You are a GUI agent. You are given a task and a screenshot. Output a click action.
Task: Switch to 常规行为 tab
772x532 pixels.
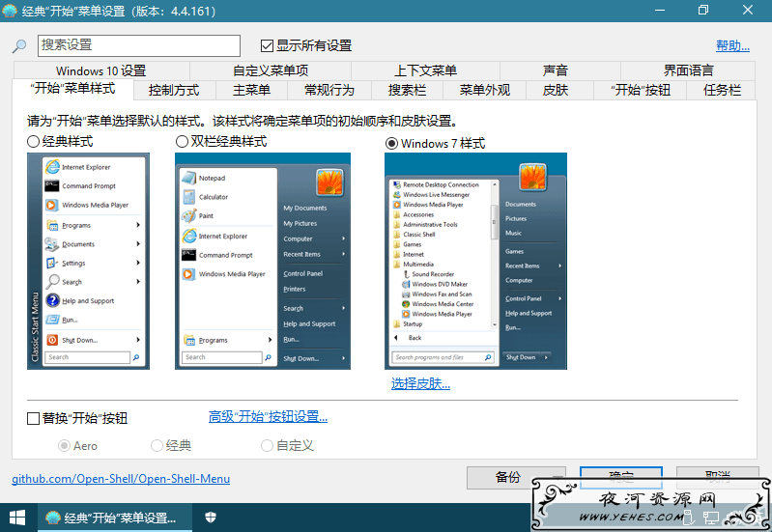click(329, 91)
